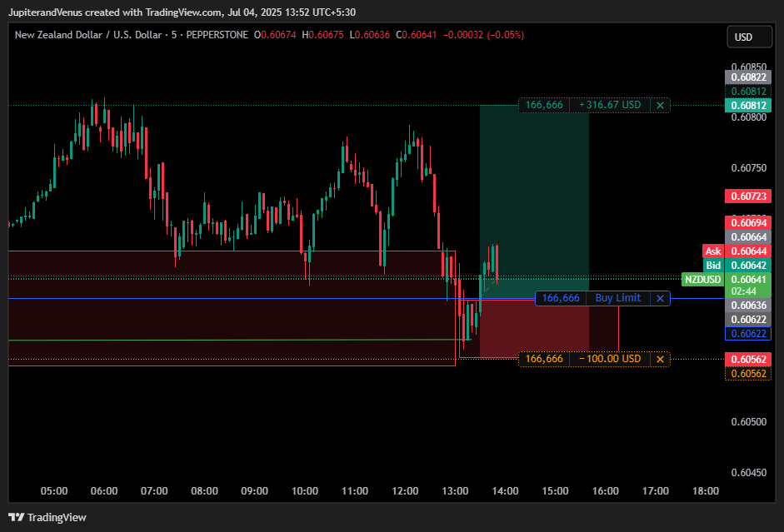Image resolution: width=784 pixels, height=532 pixels.
Task: Click the 06:00 time axis label
Action: click(104, 491)
